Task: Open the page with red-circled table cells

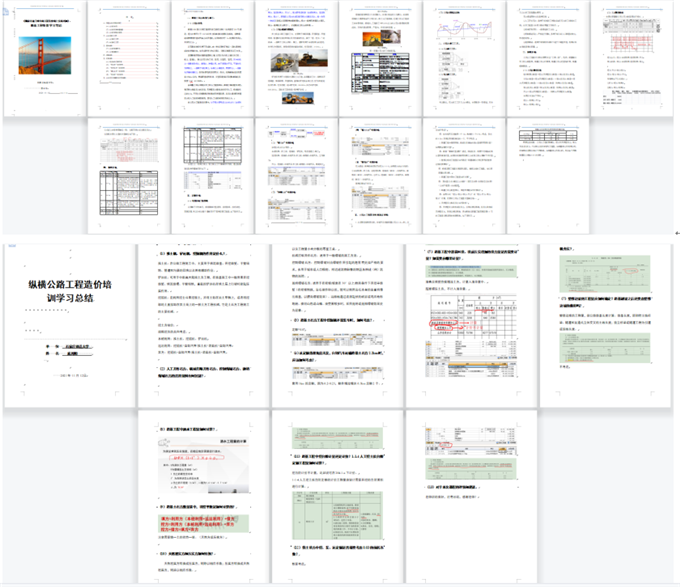Action: (471, 326)
